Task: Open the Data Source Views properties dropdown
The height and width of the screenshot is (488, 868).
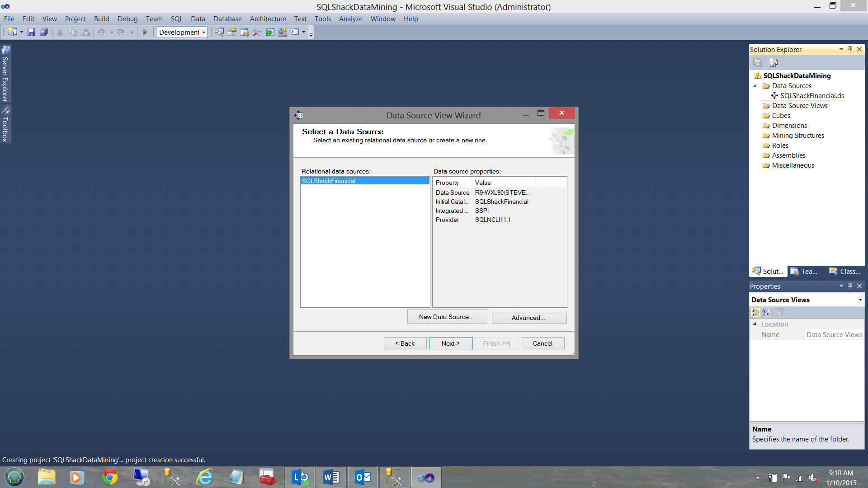Action: [x=860, y=300]
